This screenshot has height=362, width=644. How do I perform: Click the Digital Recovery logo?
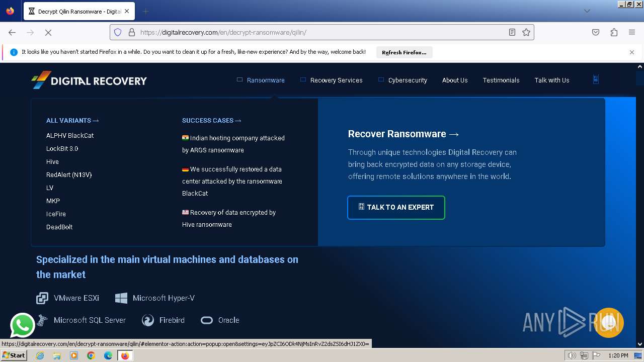pos(89,80)
